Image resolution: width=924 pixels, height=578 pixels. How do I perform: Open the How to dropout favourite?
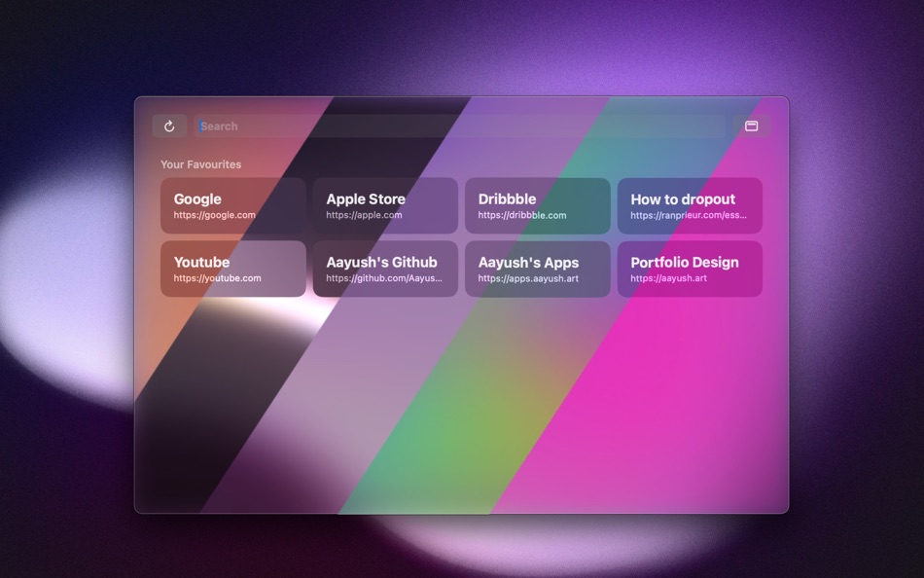coord(690,206)
